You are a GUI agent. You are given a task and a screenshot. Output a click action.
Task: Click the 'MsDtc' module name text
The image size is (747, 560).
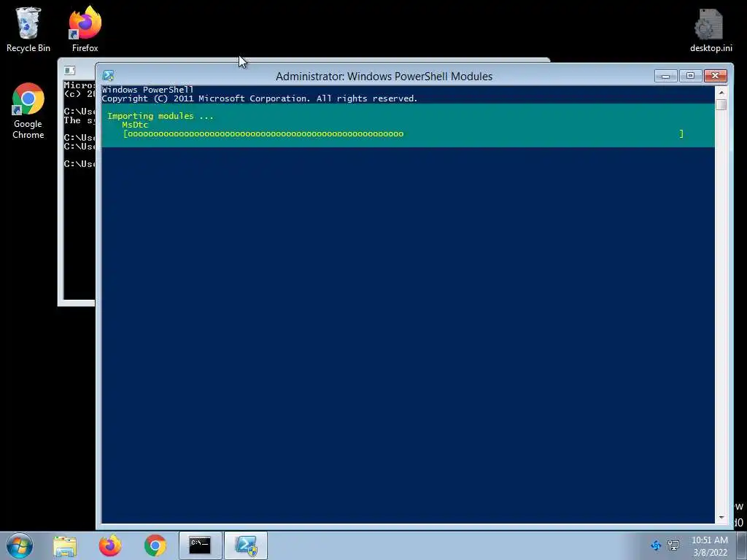(135, 125)
